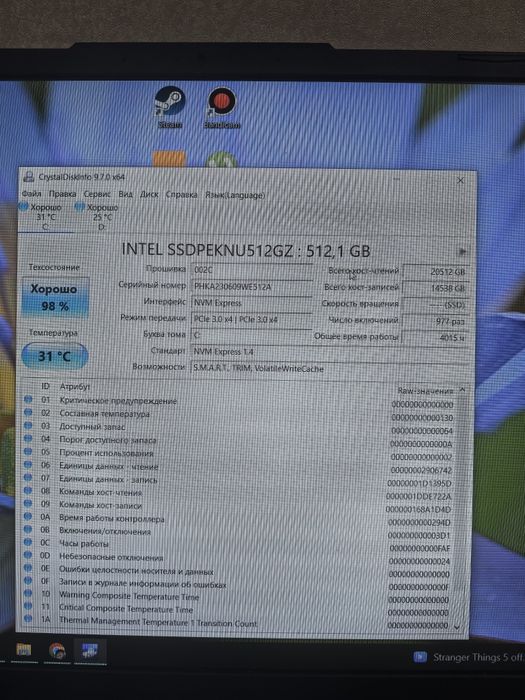Click status dot for Процент использования row
Image resolution: width=525 pixels, height=700 pixels.
[28, 451]
